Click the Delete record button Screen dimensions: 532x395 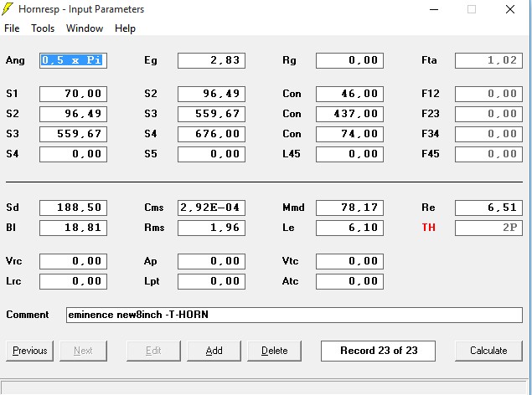(274, 351)
